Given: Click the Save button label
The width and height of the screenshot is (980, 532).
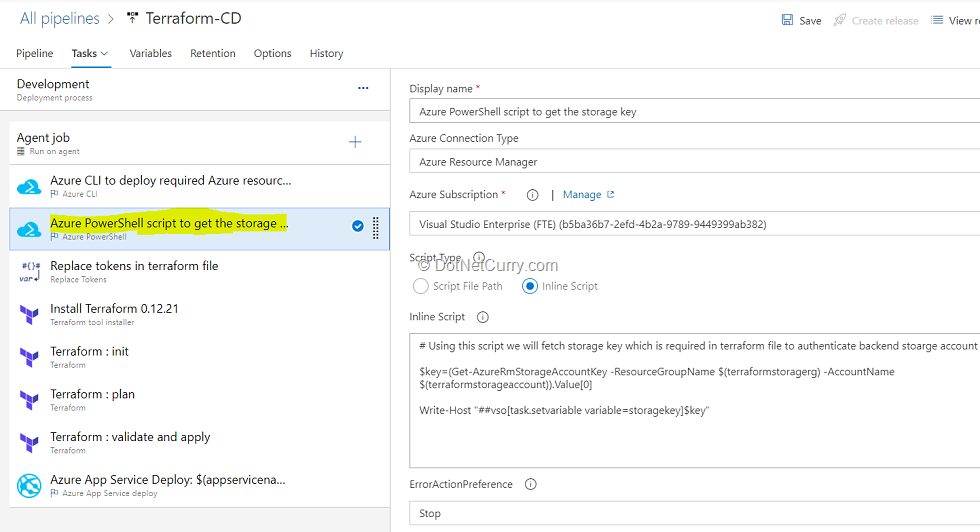Looking at the screenshot, I should click(810, 21).
